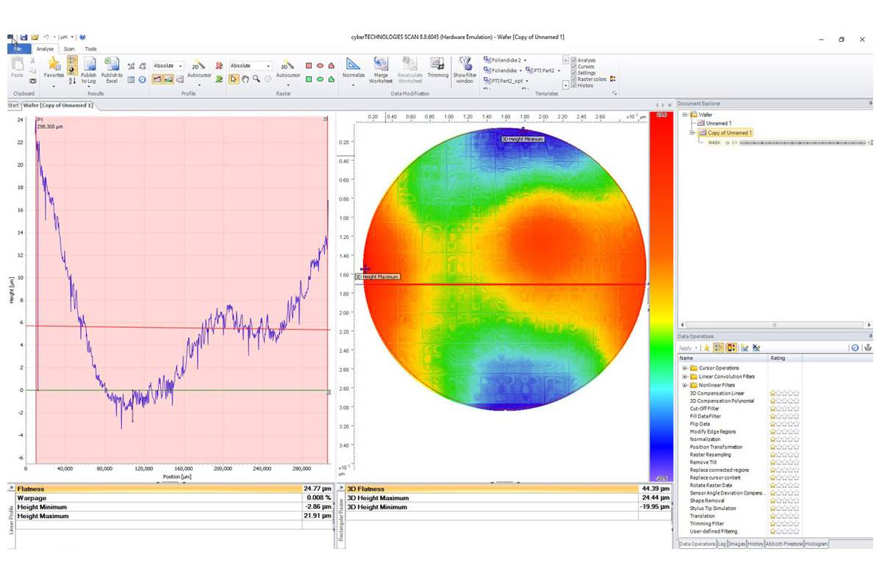Select the hand pan tool in Raster group

click(245, 79)
